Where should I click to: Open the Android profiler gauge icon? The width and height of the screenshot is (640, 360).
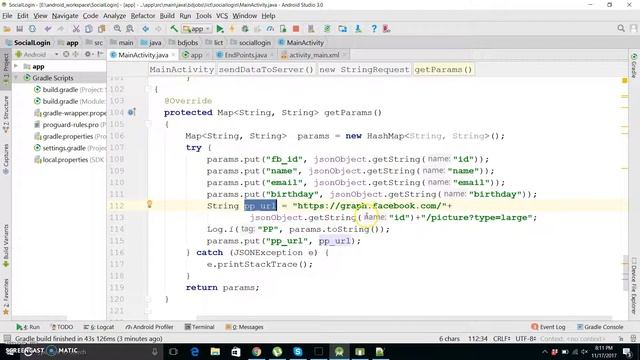pos(270,29)
